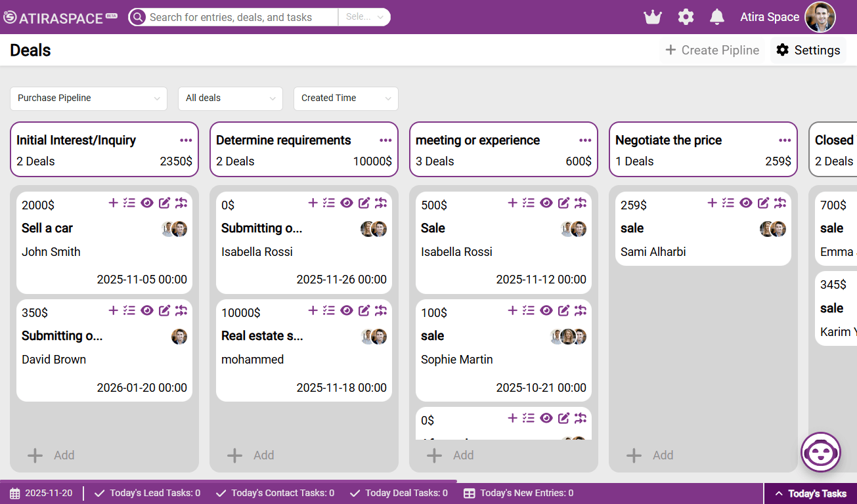
Task: Open the Purchase Pipeline dropdown
Action: 88,98
